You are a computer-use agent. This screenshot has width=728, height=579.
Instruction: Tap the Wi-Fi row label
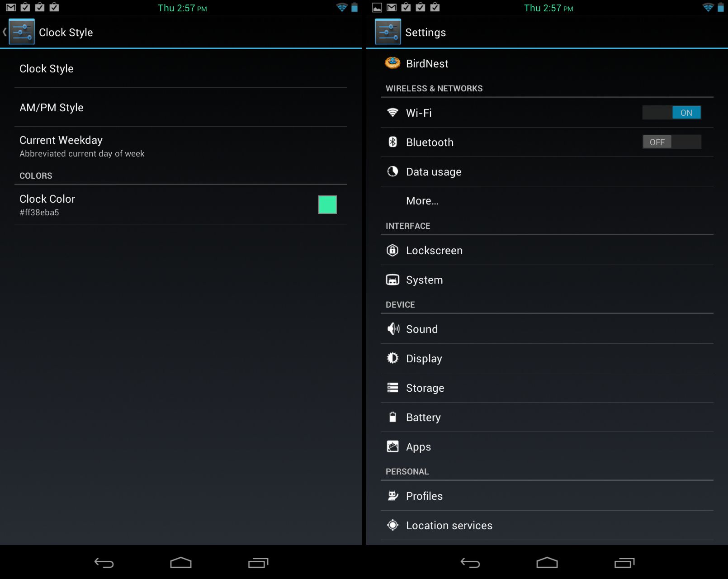click(x=419, y=113)
